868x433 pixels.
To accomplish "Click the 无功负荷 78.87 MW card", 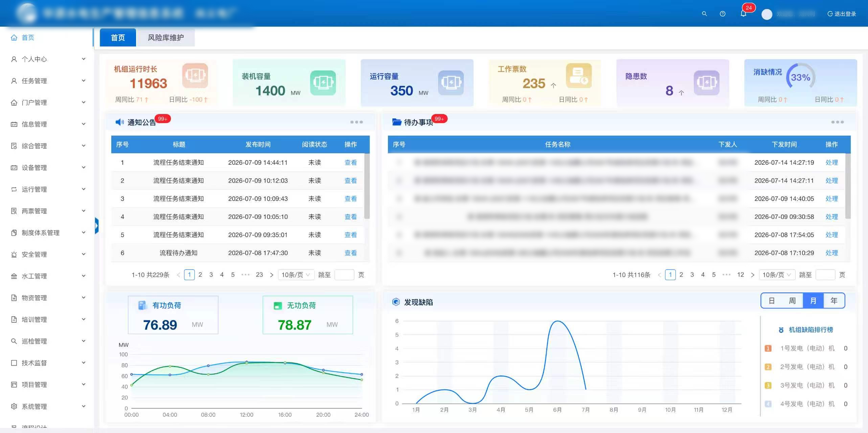I will coord(308,315).
